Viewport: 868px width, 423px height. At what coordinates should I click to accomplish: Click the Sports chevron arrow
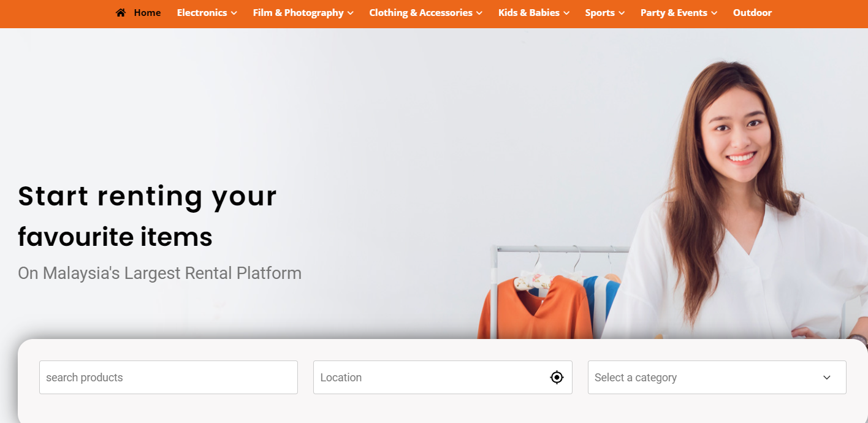coord(622,13)
